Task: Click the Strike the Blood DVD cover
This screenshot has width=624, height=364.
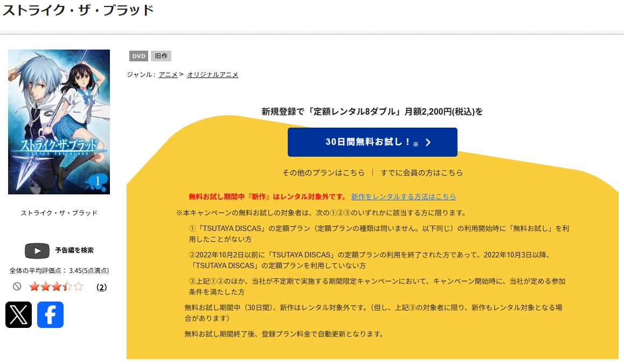Action: [59, 122]
